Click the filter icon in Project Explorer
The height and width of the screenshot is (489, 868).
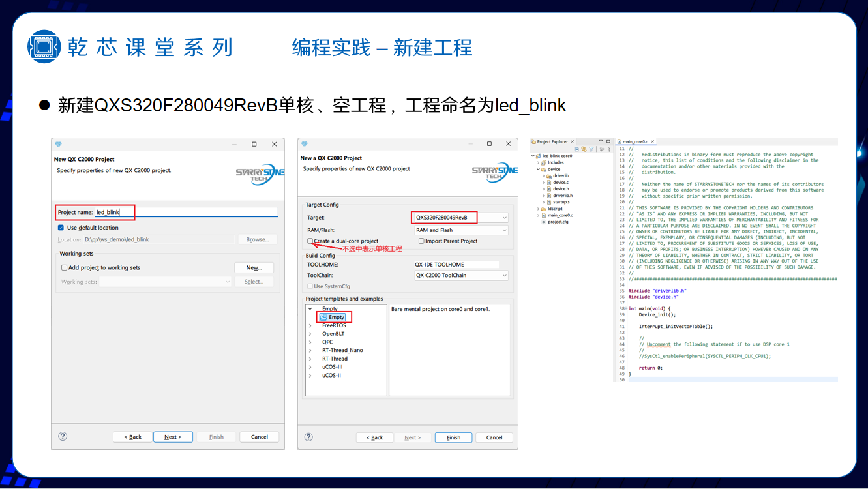coord(591,149)
